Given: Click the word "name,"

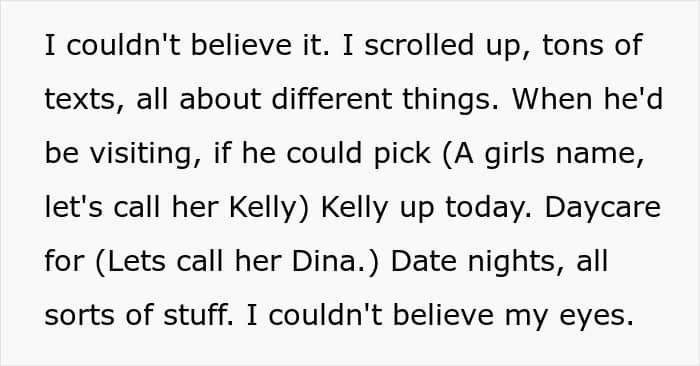Looking at the screenshot, I should click(600, 154).
